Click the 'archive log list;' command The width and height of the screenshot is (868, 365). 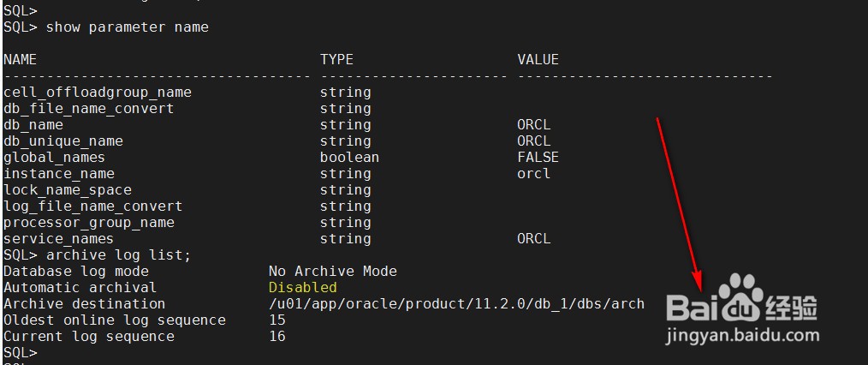pos(118,254)
